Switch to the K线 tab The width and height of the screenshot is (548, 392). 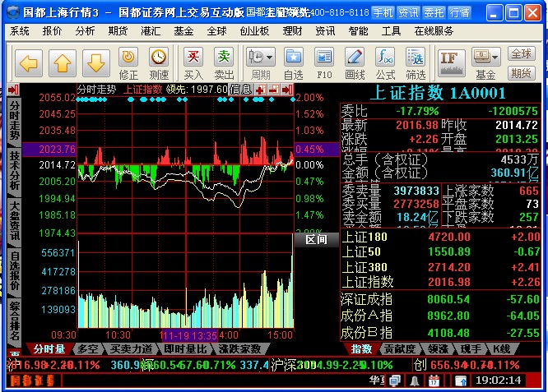click(x=502, y=348)
